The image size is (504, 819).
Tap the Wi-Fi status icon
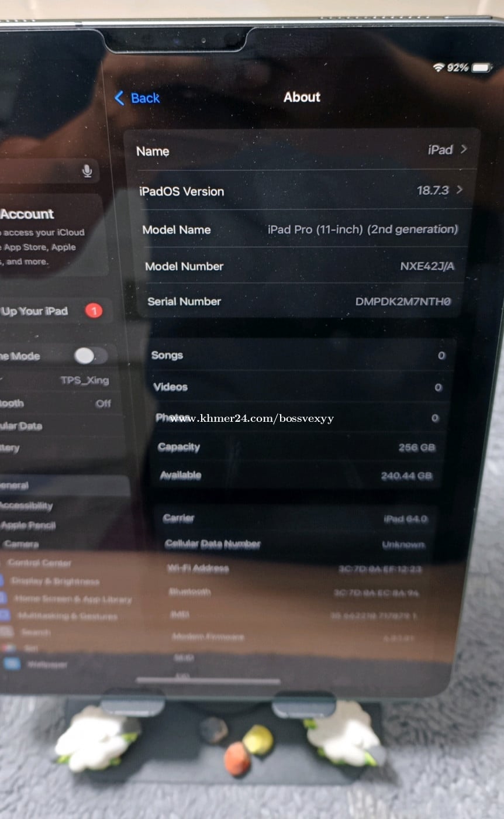(x=438, y=68)
